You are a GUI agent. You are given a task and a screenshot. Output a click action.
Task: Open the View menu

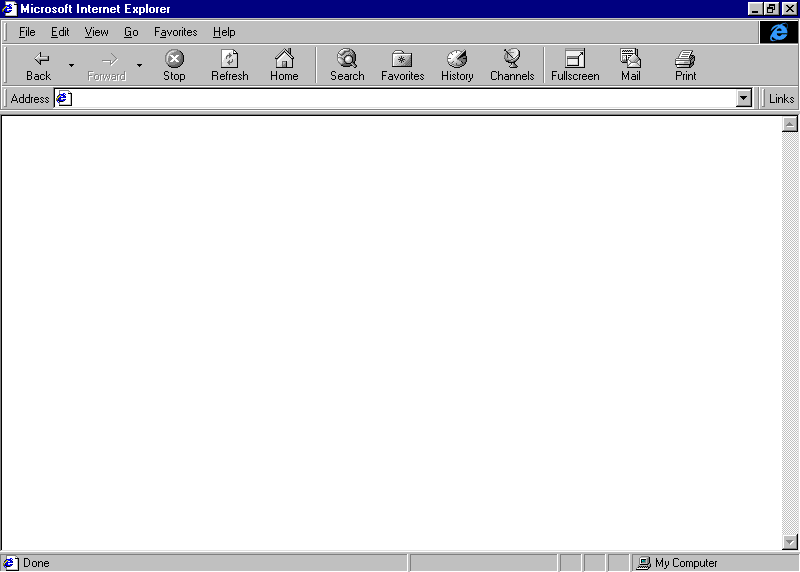pyautogui.click(x=96, y=32)
